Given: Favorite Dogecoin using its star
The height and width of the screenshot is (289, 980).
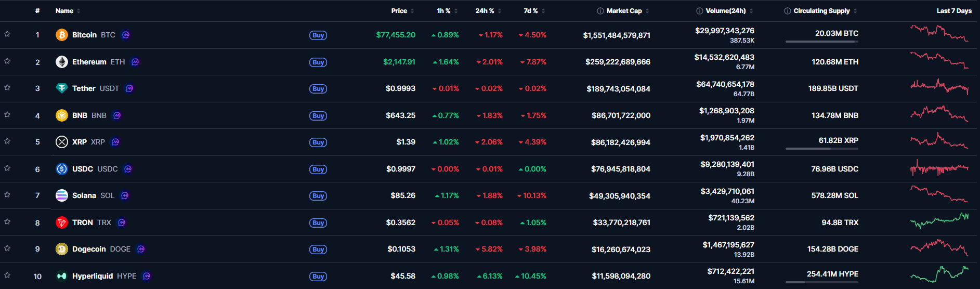Looking at the screenshot, I should 7,248.
